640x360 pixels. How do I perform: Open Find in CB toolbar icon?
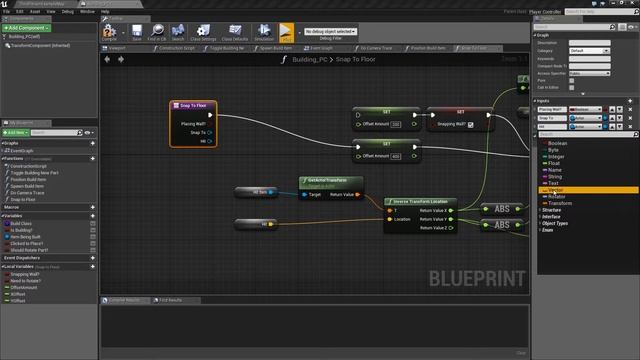tap(157, 32)
